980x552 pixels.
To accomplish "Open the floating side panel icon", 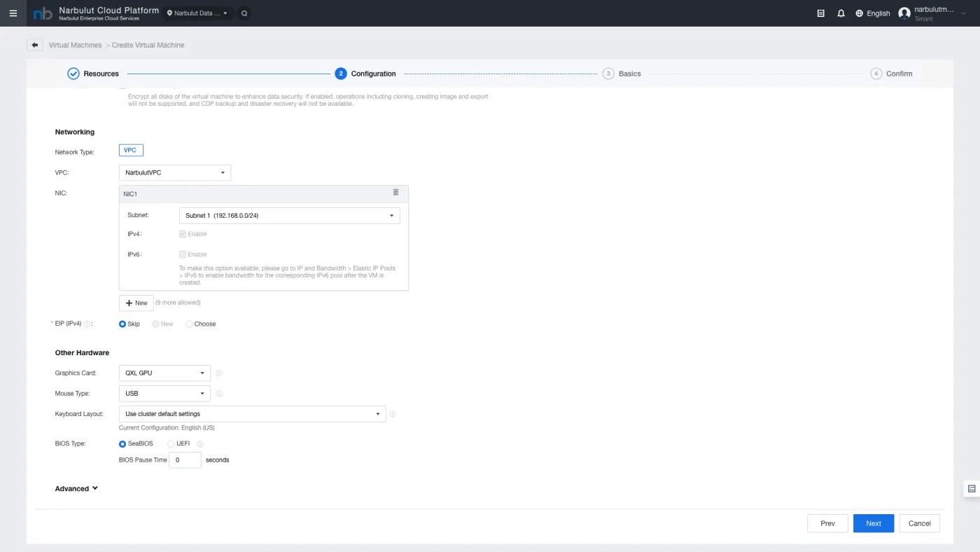I will tap(972, 489).
